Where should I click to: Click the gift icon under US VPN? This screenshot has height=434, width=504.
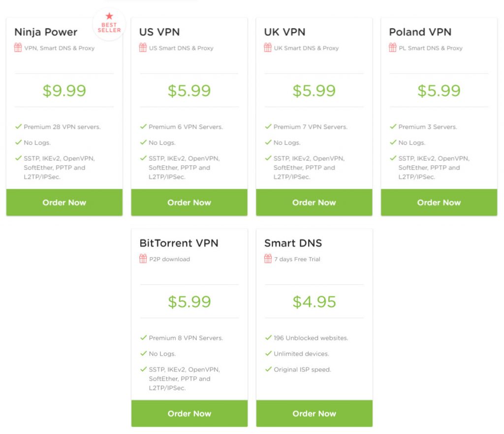(x=143, y=48)
